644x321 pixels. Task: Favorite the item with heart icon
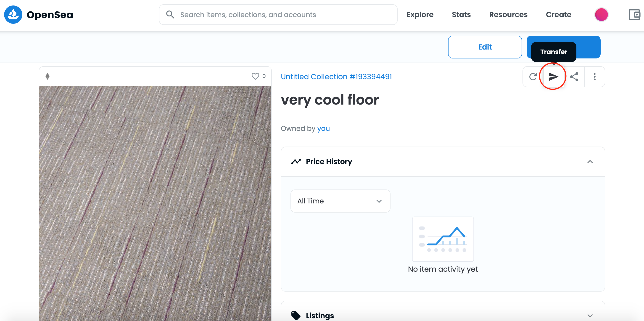(255, 76)
